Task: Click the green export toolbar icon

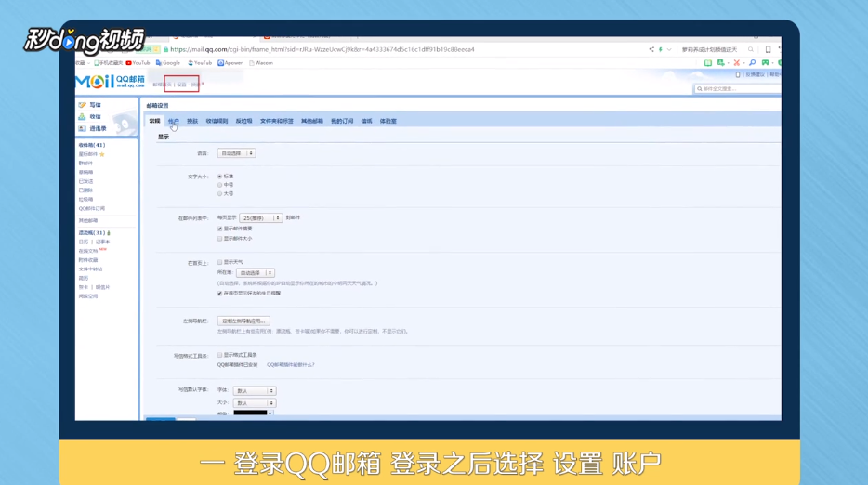Action: coord(721,62)
